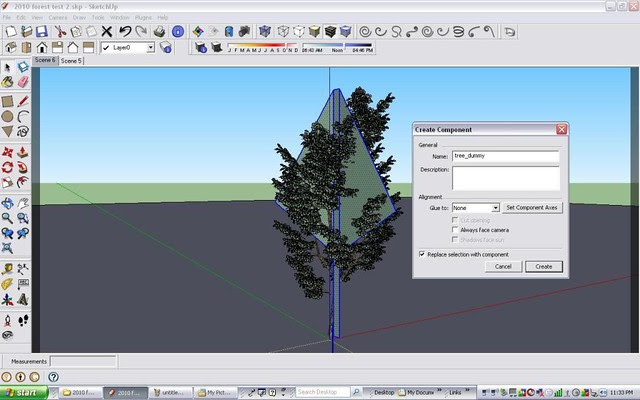
Task: Select the Select arrow tool
Action: click(x=7, y=67)
